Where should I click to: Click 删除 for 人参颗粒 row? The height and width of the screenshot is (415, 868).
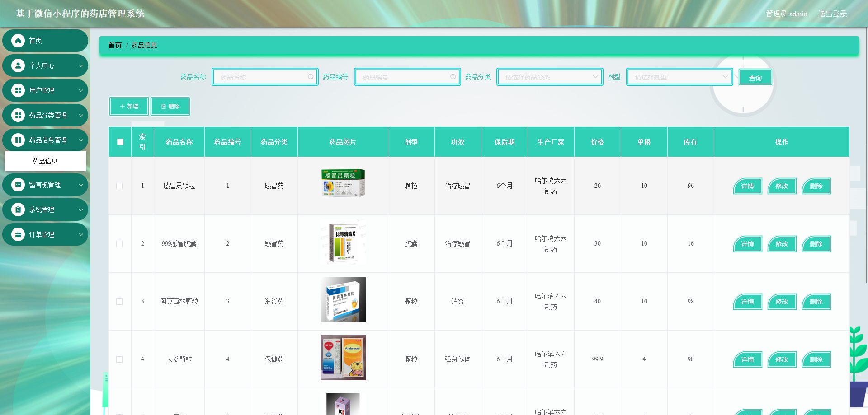(x=816, y=359)
